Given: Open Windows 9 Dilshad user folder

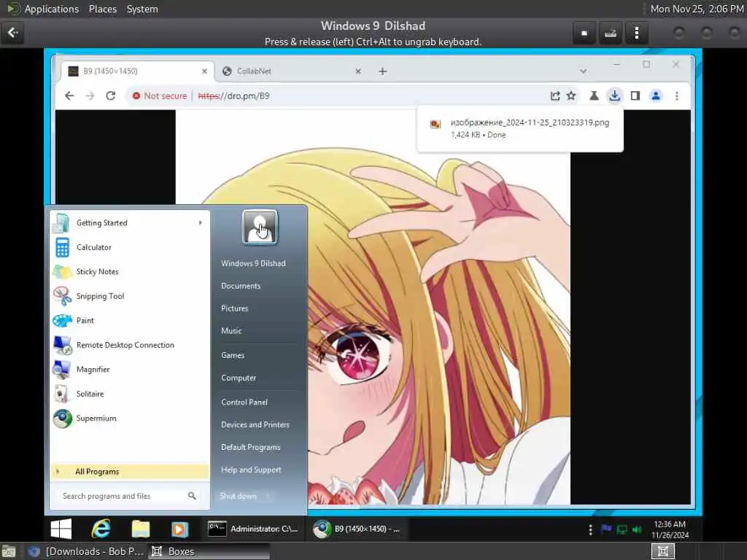Looking at the screenshot, I should click(253, 263).
